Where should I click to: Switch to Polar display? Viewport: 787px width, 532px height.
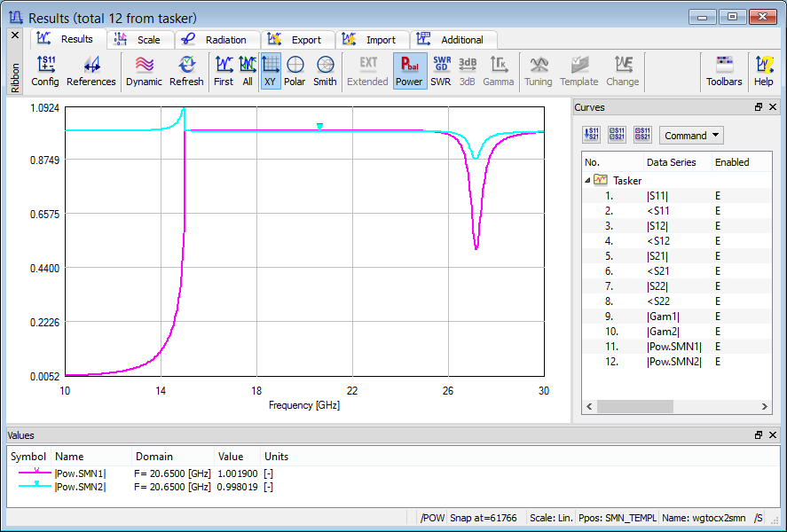click(x=295, y=71)
